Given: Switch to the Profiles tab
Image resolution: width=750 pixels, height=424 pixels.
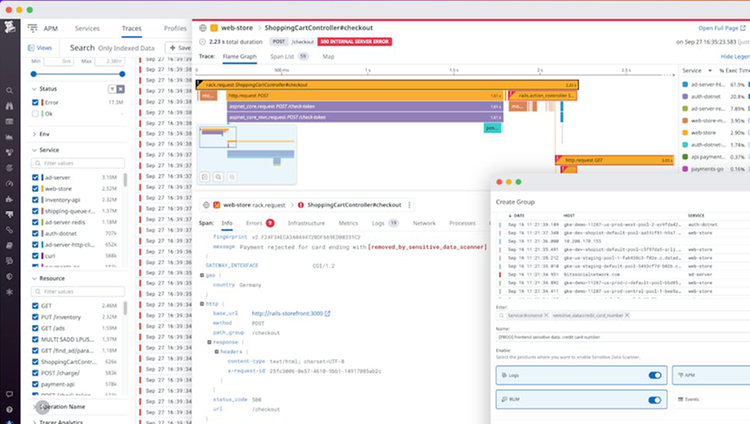Looking at the screenshot, I should coord(175,28).
